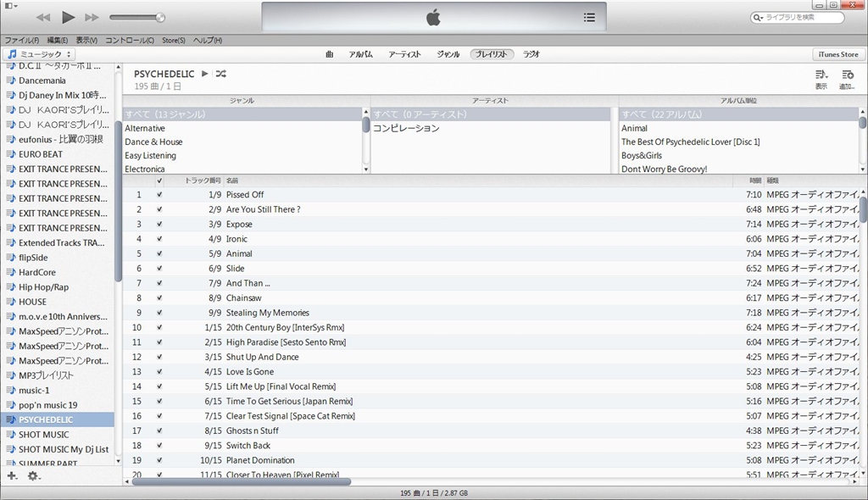The image size is (868, 500).
Task: Select the Dancemania playlist icon
Action: 10,81
